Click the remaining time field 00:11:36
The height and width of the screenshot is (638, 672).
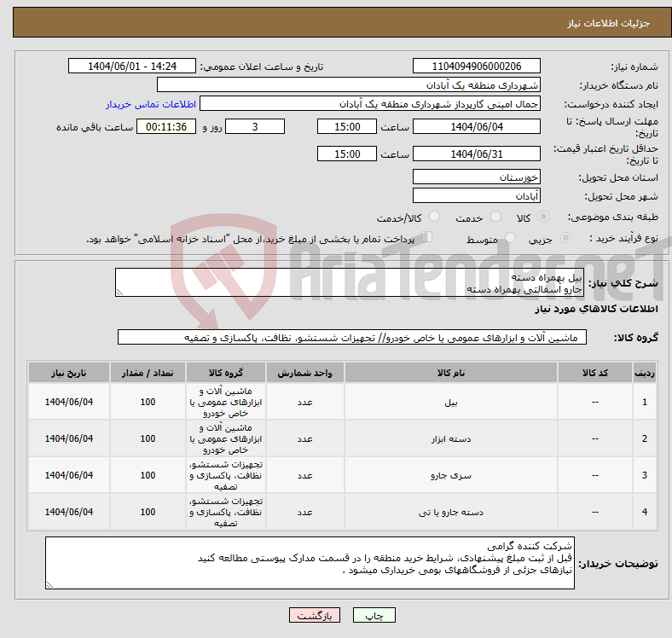[166, 126]
